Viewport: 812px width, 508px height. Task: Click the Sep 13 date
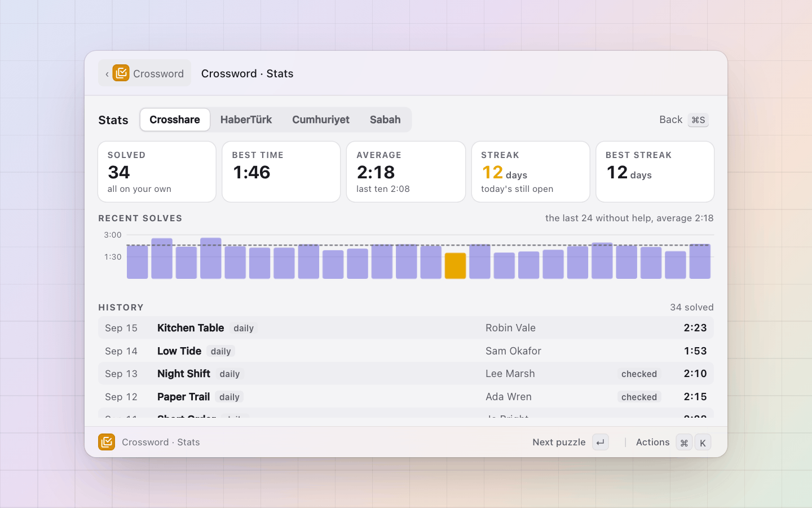click(x=121, y=374)
